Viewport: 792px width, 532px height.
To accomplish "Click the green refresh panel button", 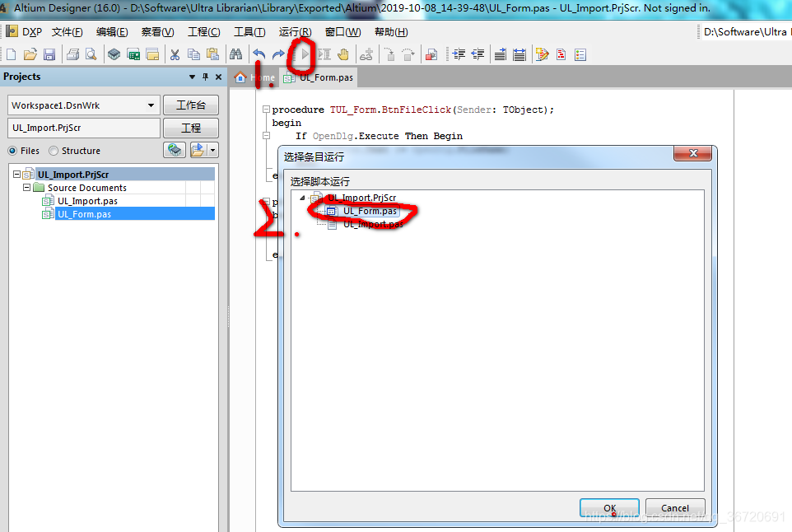I will tap(175, 150).
